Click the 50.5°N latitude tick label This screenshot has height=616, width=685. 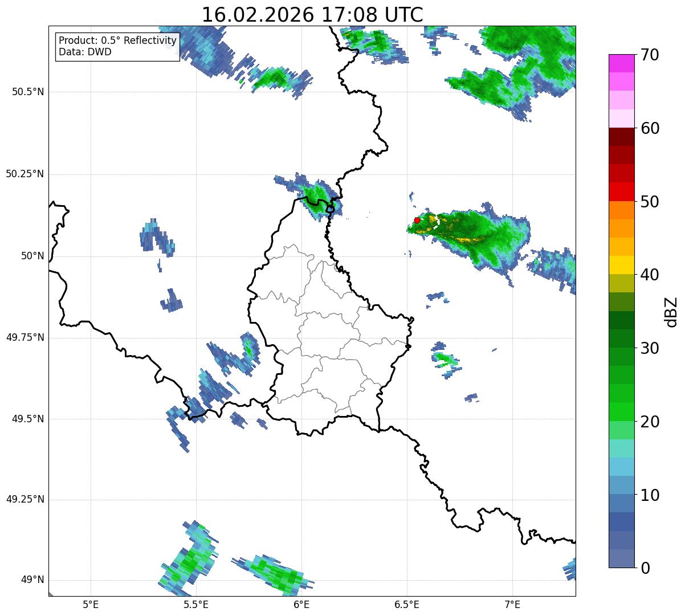(x=28, y=92)
